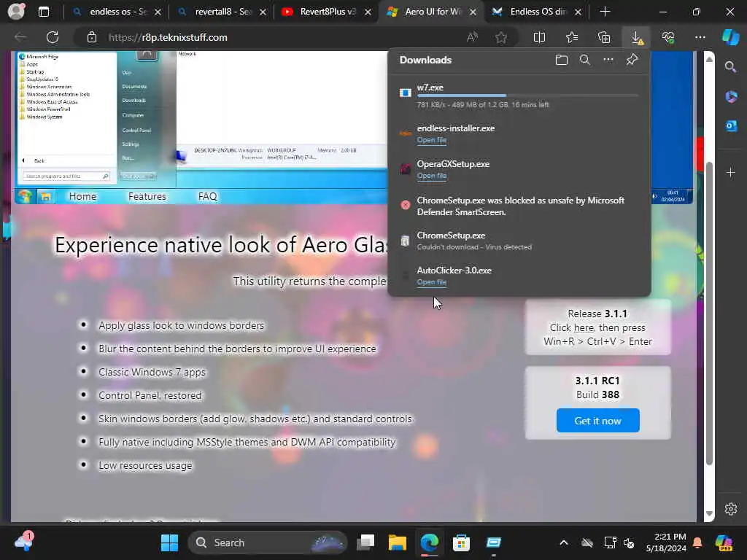Screen dimensions: 747x560
Task: Click Get it now button
Action: click(598, 421)
